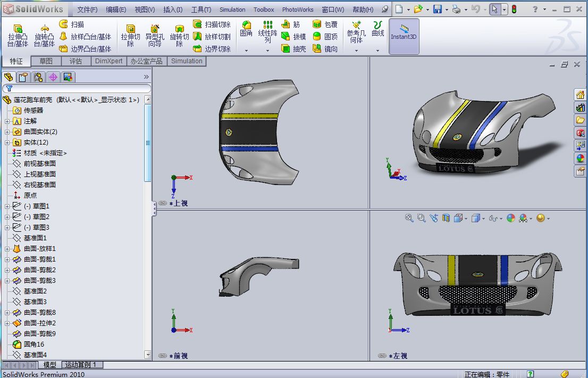Image resolution: width=588 pixels, height=378 pixels.
Task: Select the 圆角 fillet tool
Action: click(x=246, y=29)
